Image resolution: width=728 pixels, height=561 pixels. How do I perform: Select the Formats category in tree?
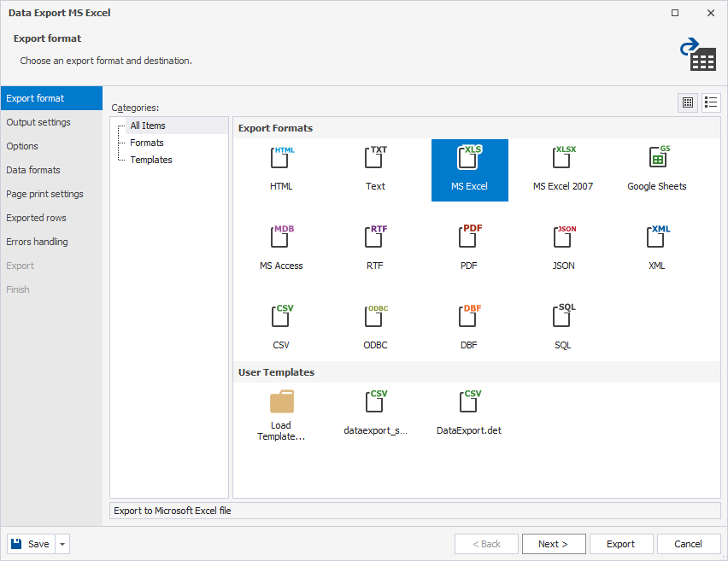[x=147, y=143]
